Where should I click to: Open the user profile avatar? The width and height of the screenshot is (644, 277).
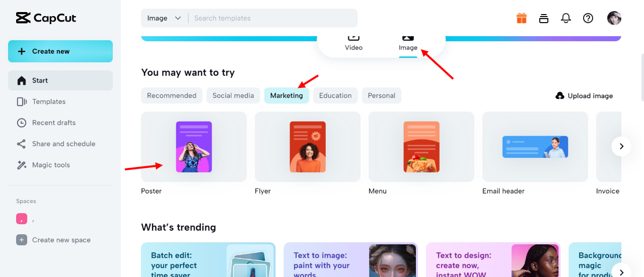coord(614,19)
